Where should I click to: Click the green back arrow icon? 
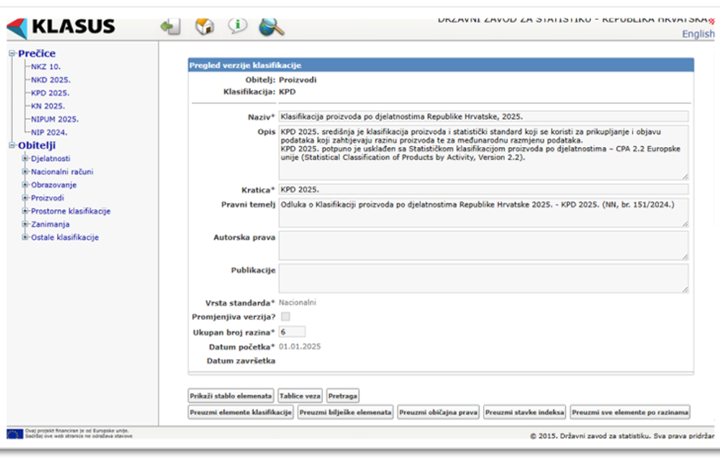coord(170,27)
